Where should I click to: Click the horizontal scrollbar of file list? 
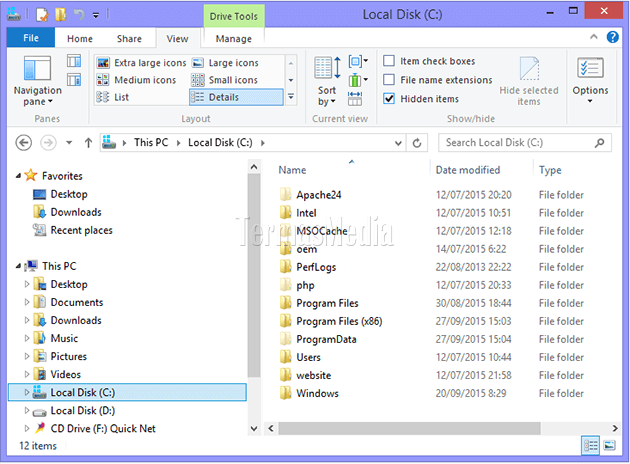coord(409,428)
